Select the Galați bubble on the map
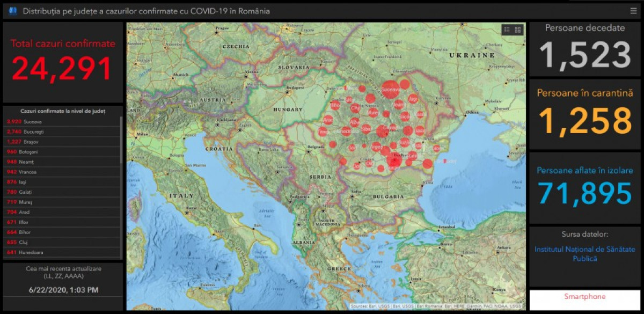The height and width of the screenshot is (314, 644). [x=420, y=130]
